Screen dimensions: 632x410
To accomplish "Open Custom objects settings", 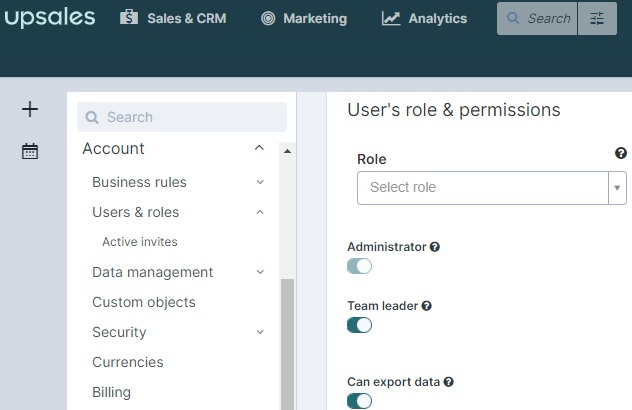I will tap(144, 302).
